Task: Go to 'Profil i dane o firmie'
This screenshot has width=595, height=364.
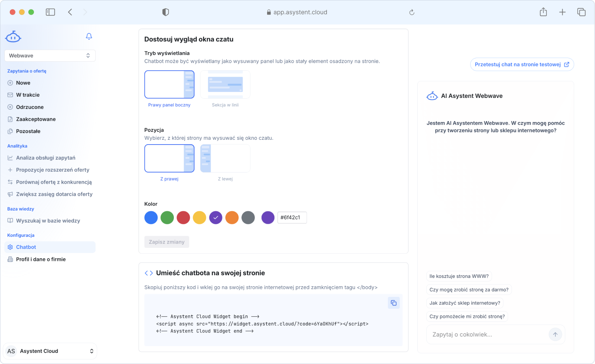Action: tap(41, 259)
